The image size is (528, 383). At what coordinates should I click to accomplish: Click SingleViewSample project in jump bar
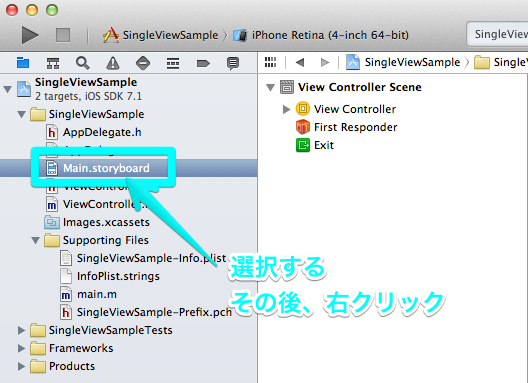click(403, 62)
